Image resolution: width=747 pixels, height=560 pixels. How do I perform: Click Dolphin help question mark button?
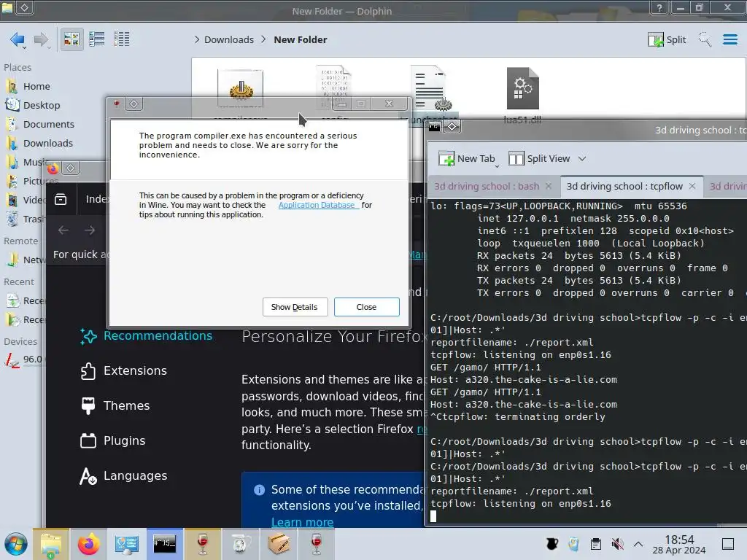(x=659, y=7)
